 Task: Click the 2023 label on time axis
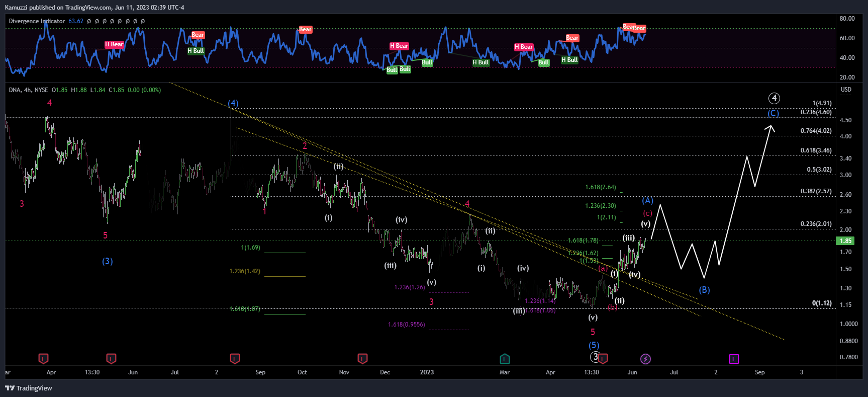[x=427, y=372]
